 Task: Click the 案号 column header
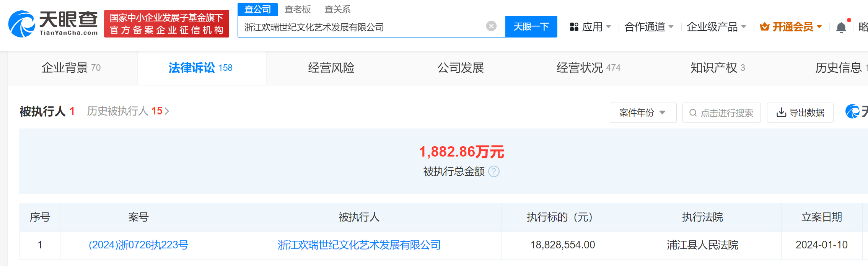(x=138, y=217)
